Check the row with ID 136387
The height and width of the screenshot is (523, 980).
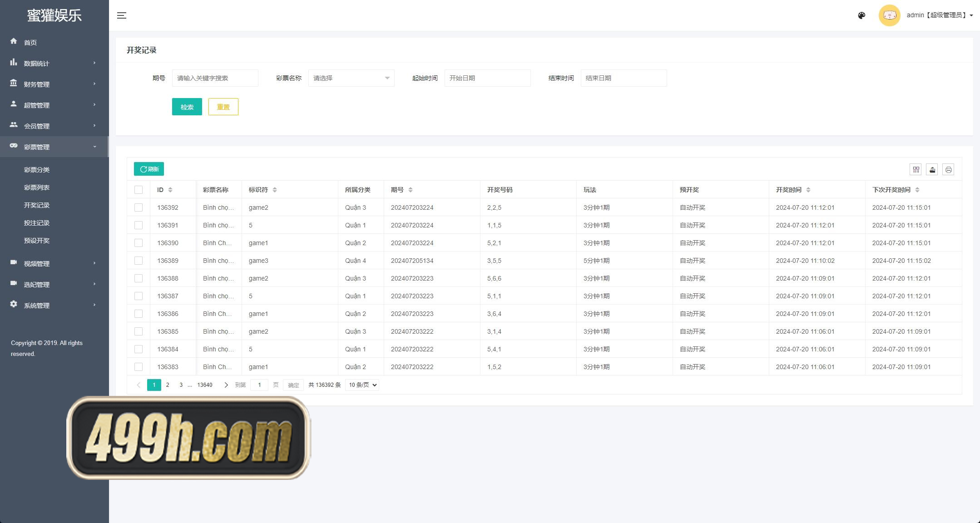[139, 296]
